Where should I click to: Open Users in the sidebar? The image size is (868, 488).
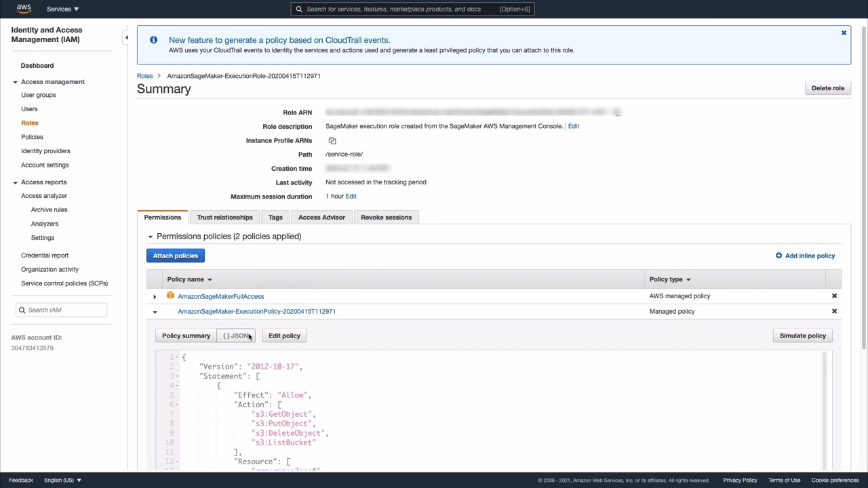pyautogui.click(x=29, y=109)
